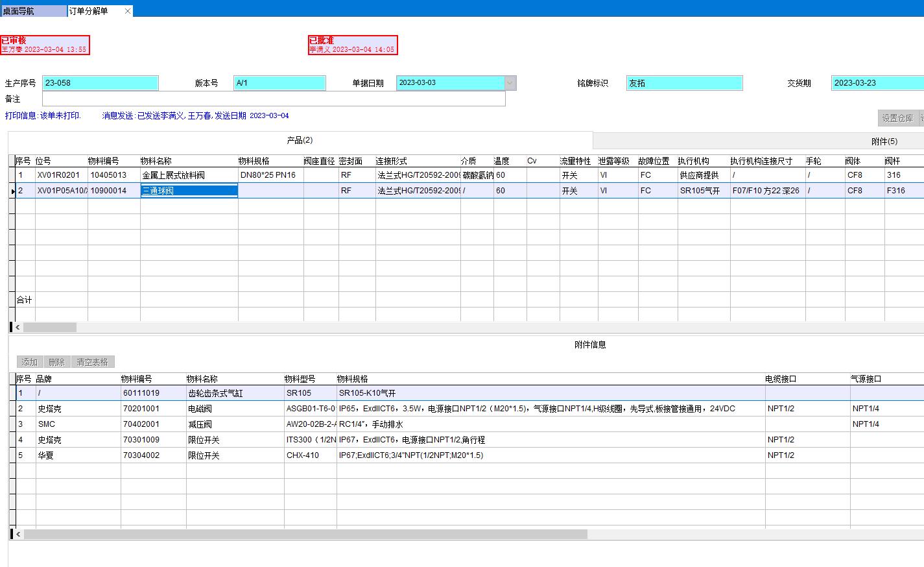Switch to the 附件(5) tab
The width and height of the screenshot is (924, 567).
[884, 141]
